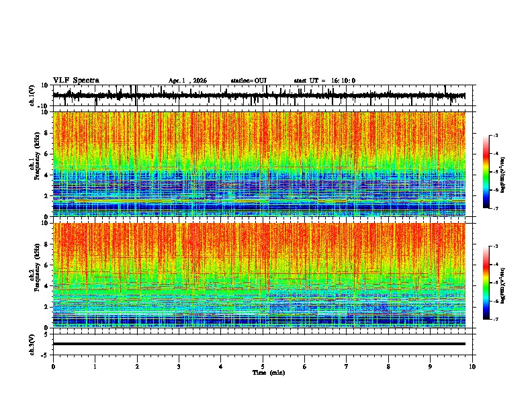
Task: Click the ch.1 voltage waveform trace
Action: (259, 95)
